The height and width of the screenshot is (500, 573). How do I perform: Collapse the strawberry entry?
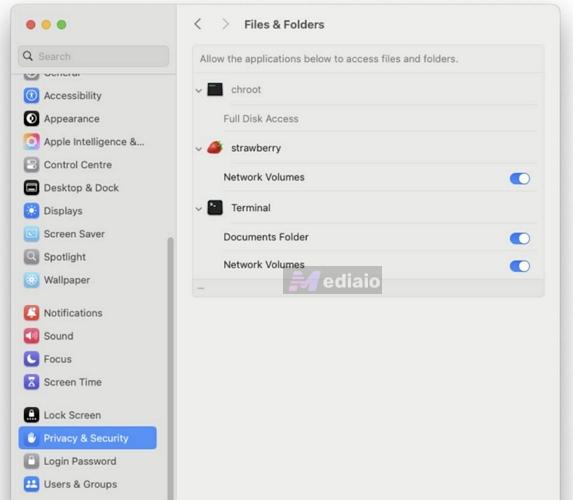point(198,149)
